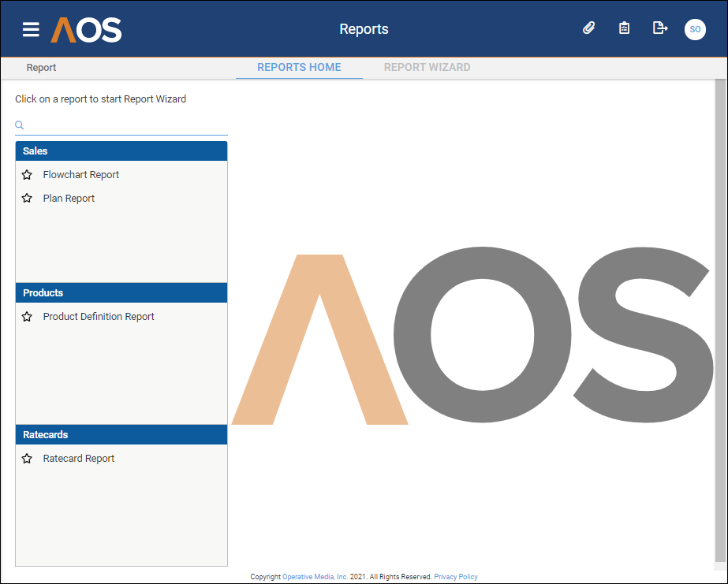Click the Sales section header
728x584 pixels.
[x=121, y=151]
